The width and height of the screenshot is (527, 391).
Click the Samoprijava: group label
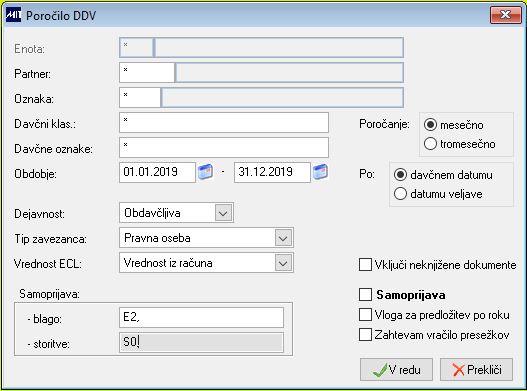point(49,294)
